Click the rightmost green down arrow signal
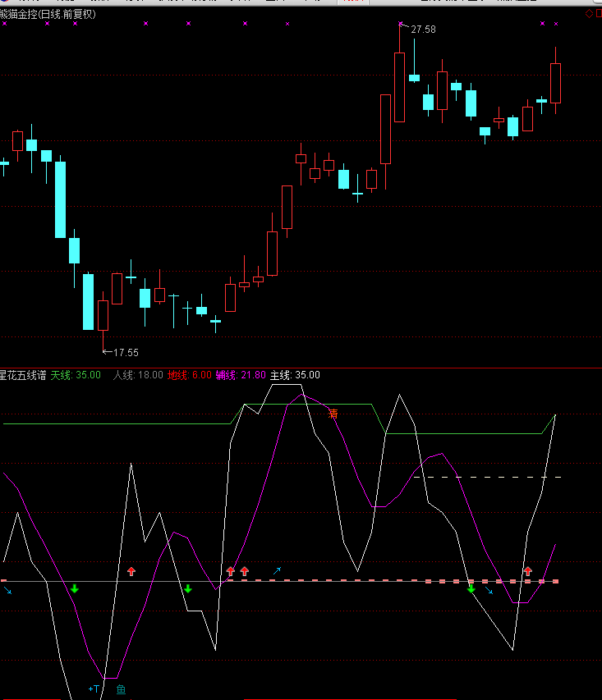This screenshot has height=700, width=602. coord(471,589)
